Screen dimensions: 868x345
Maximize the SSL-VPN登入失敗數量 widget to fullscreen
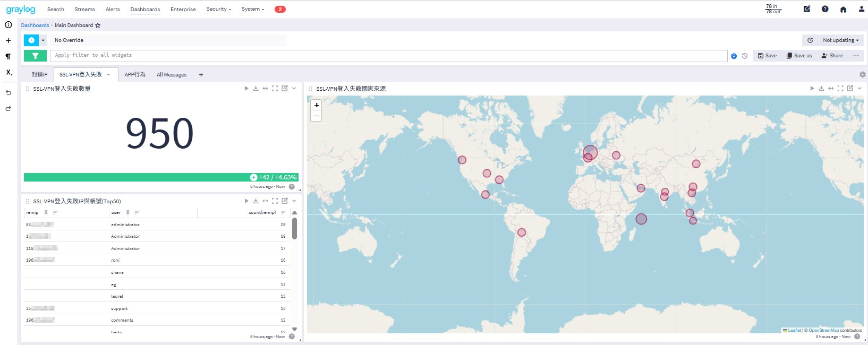click(x=275, y=89)
